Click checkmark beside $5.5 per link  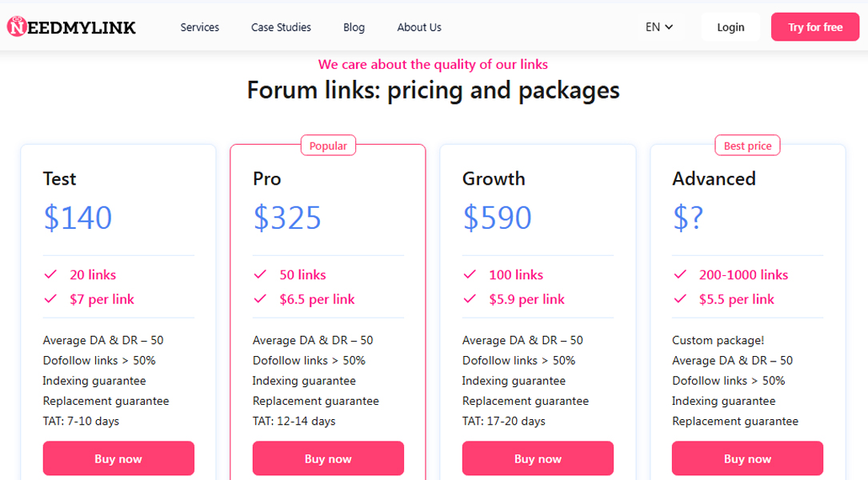coord(680,299)
